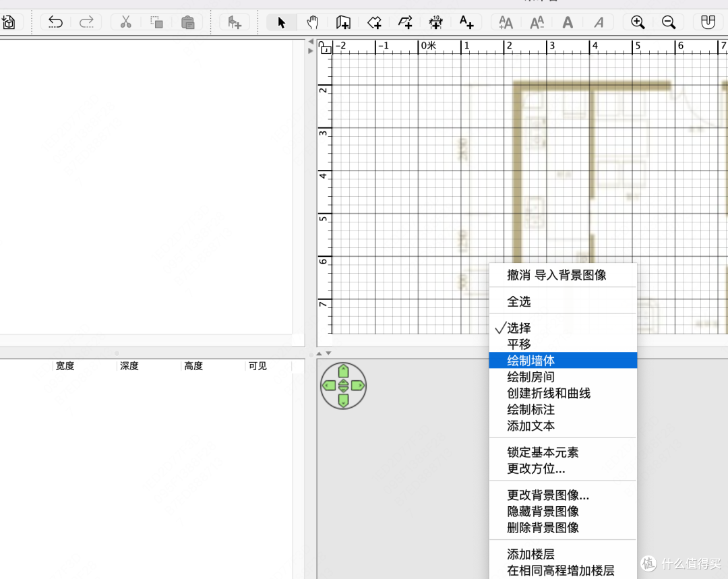The width and height of the screenshot is (728, 579).
Task: Paste from clipboard toolbar icon
Action: point(187,22)
